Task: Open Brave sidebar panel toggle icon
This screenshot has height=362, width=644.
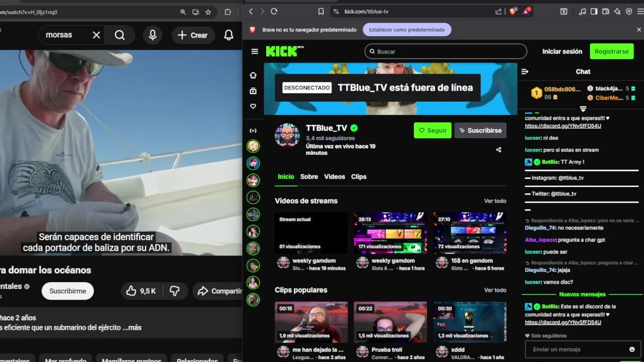Action: coord(594,11)
